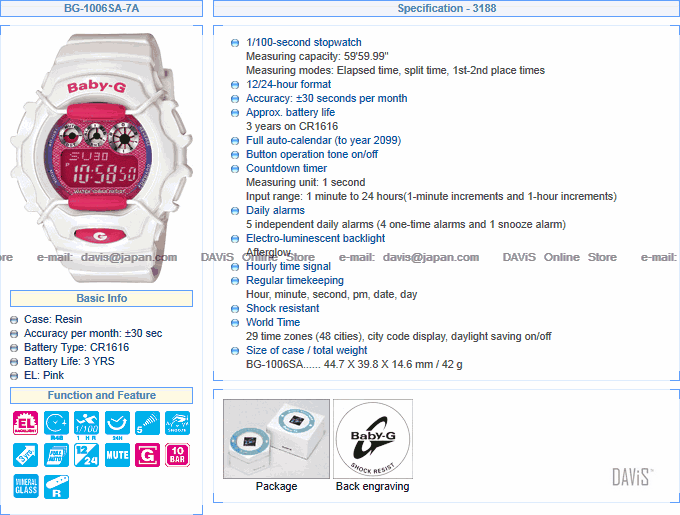The height and width of the screenshot is (515, 680).
Task: Click the 12/24 hour format icon
Action: coord(86,455)
